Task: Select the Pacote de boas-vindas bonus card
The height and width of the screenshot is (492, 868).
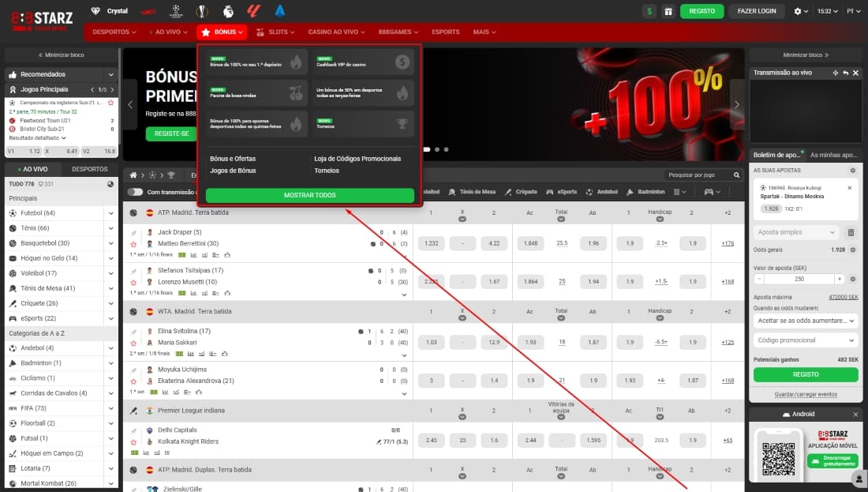Action: 256,93
